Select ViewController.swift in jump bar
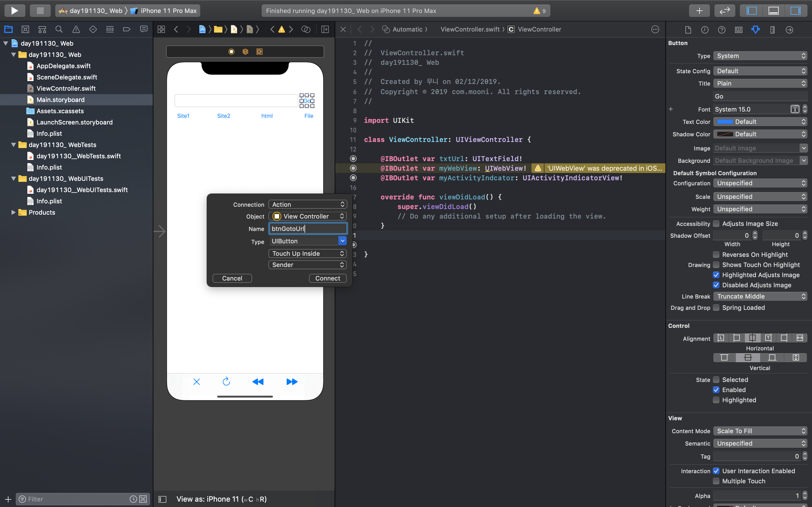The width and height of the screenshot is (812, 507). pyautogui.click(x=470, y=29)
